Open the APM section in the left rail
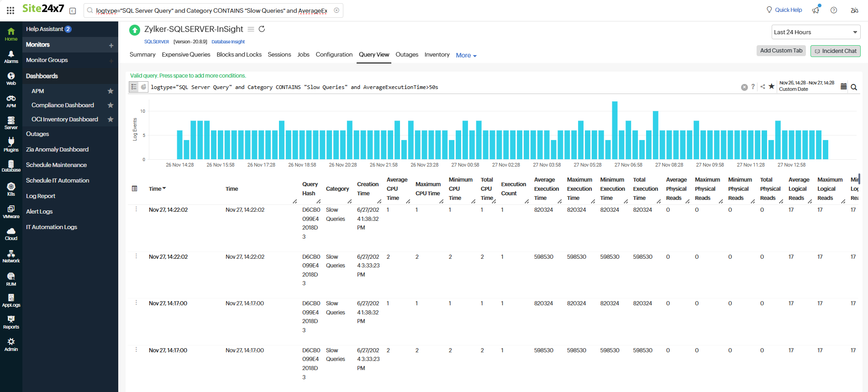The image size is (868, 392). tap(11, 101)
